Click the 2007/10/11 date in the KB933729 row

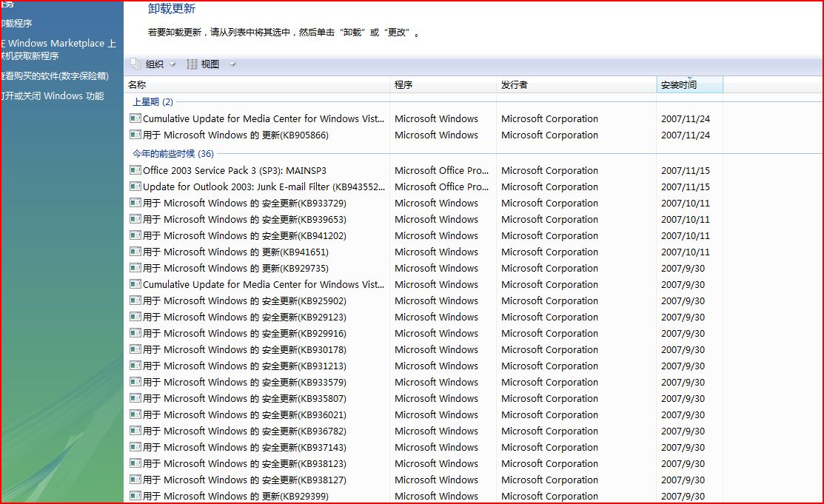tap(686, 203)
